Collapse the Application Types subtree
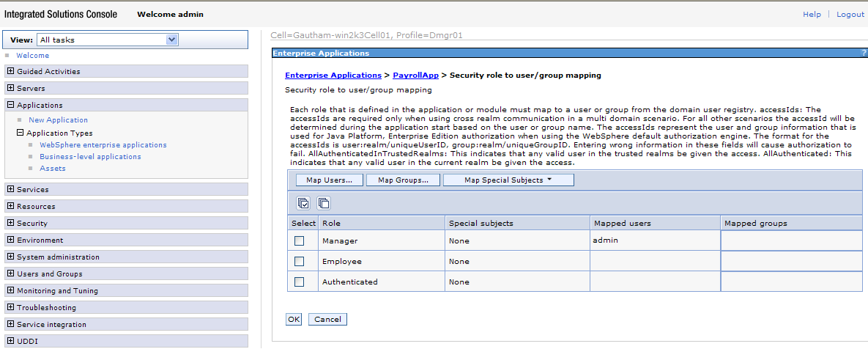868x349 pixels. tap(21, 133)
